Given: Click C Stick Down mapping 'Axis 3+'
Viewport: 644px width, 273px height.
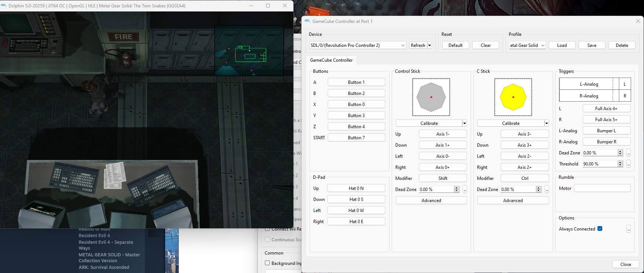Looking at the screenshot, I should click(525, 145).
